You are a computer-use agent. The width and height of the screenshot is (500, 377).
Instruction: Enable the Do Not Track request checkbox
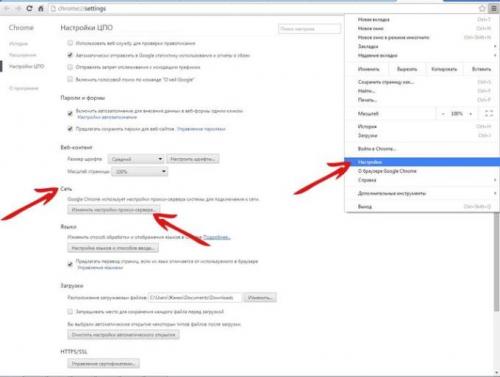point(70,67)
